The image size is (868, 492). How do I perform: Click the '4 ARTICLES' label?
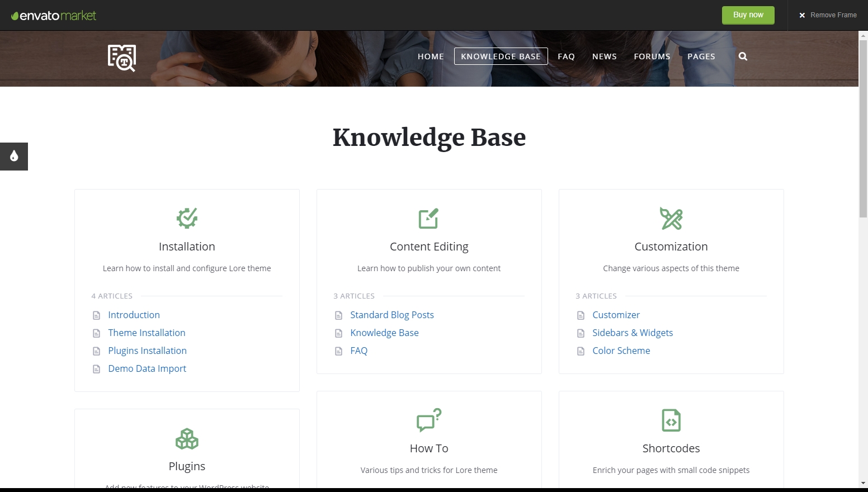[112, 296]
